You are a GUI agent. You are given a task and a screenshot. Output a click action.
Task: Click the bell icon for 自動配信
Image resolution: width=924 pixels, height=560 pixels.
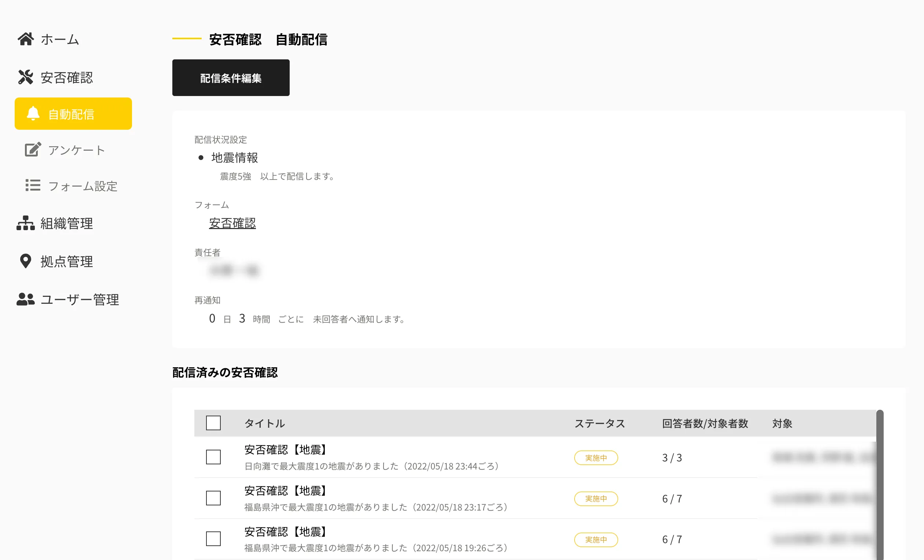click(x=33, y=114)
